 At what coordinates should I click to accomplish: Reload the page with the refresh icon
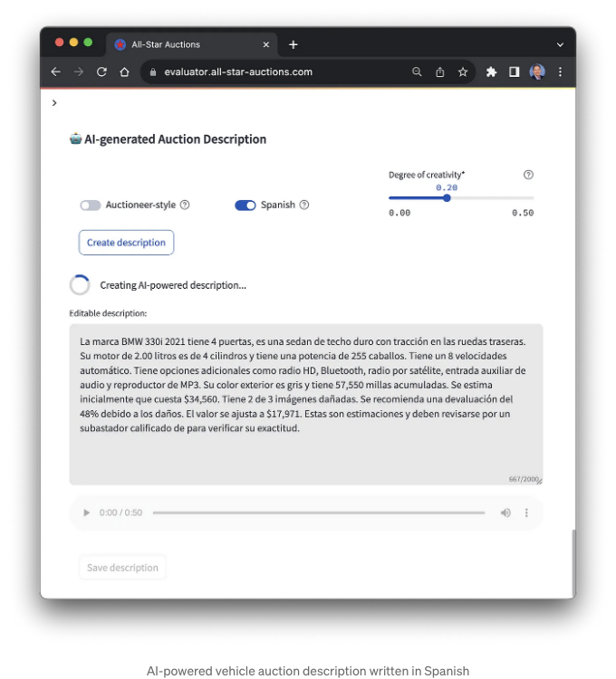pyautogui.click(x=101, y=72)
